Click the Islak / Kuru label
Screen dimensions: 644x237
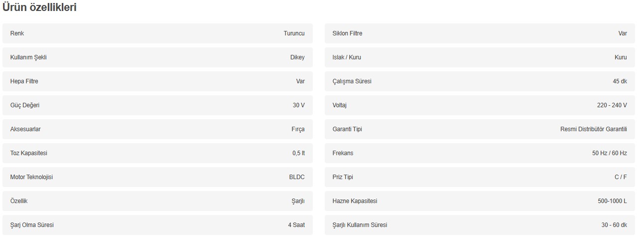(x=347, y=57)
